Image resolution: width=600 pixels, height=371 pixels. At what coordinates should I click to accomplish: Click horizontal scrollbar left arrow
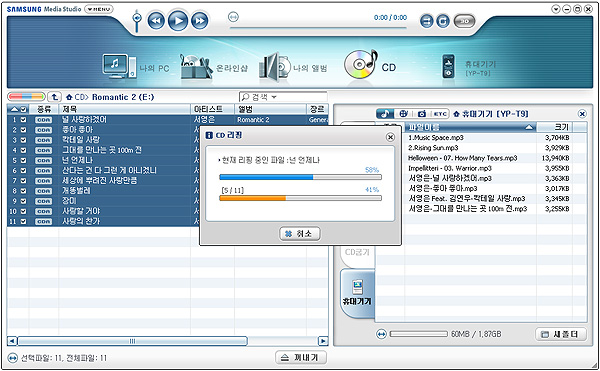click(12, 341)
